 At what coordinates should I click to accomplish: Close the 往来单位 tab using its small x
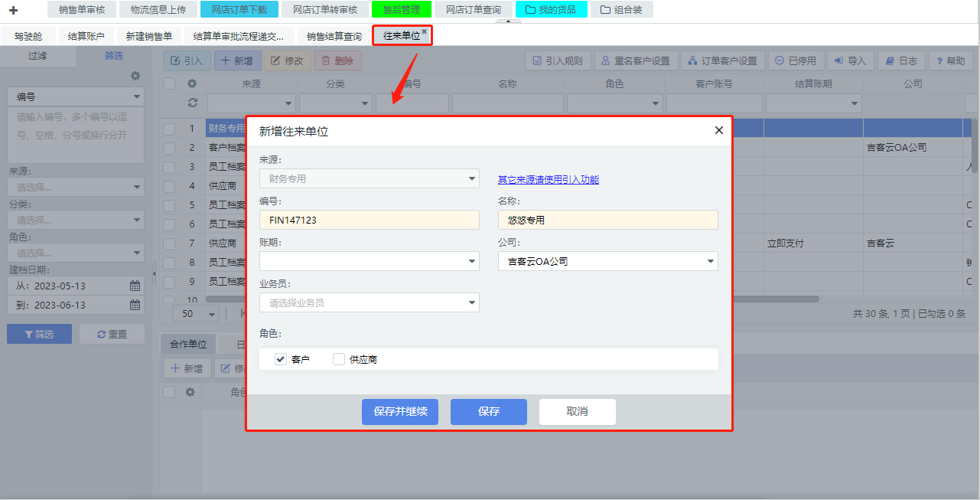click(424, 31)
